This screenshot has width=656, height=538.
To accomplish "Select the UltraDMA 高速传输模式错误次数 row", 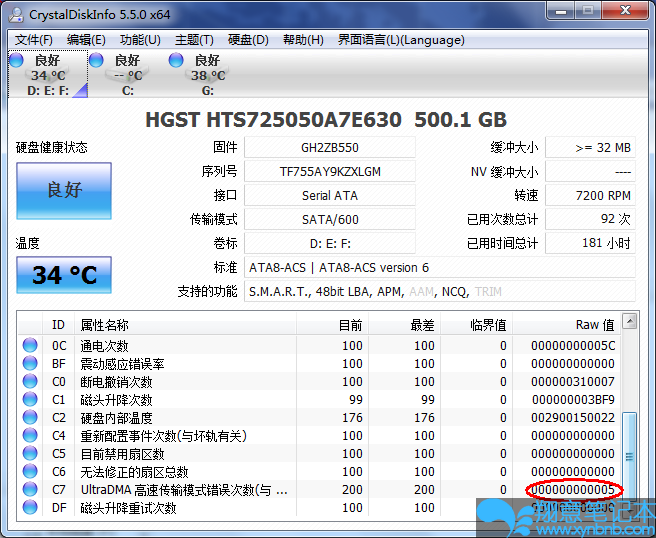I will point(320,489).
